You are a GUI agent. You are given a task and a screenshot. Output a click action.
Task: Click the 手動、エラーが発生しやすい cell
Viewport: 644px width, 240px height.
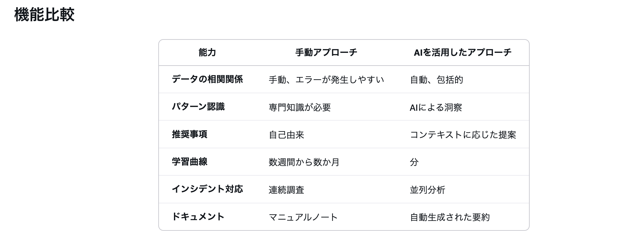pos(326,80)
